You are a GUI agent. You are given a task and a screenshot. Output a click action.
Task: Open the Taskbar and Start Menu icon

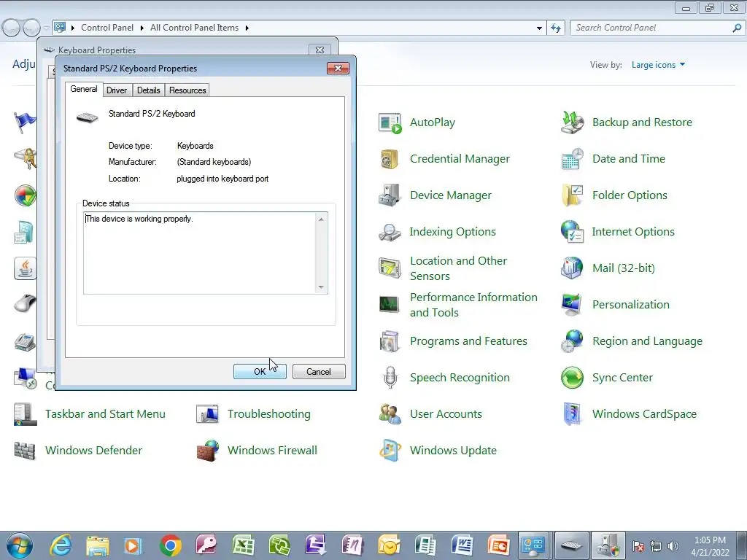point(26,414)
